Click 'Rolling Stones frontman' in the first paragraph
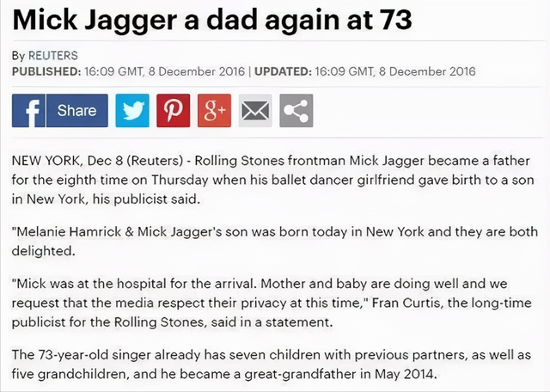 (x=270, y=161)
